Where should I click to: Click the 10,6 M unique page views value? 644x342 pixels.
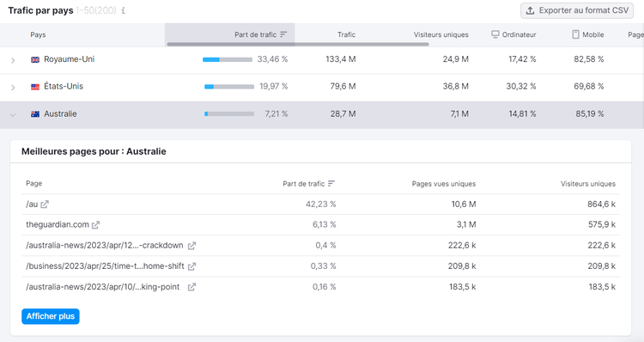pos(464,205)
